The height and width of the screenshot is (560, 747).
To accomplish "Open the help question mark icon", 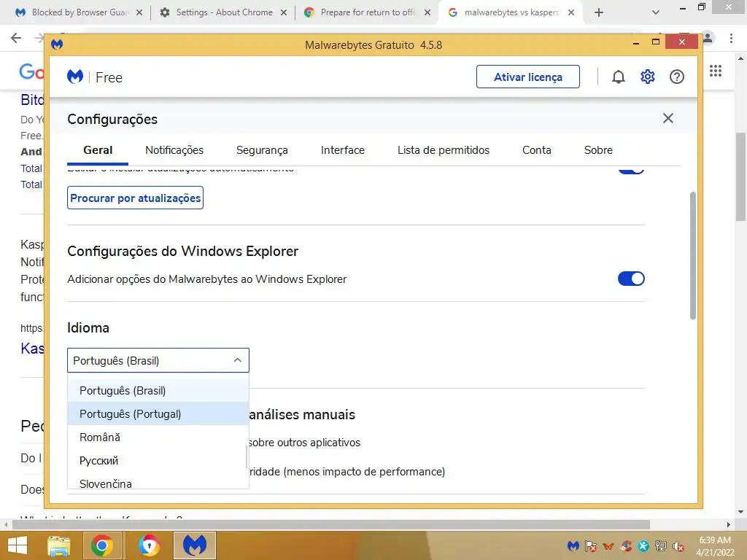I will 676,77.
